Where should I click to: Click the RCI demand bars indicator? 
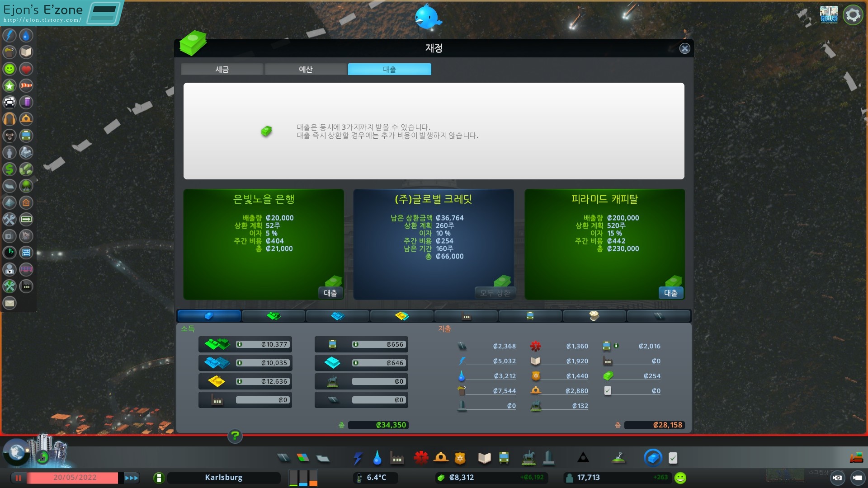[x=303, y=478]
